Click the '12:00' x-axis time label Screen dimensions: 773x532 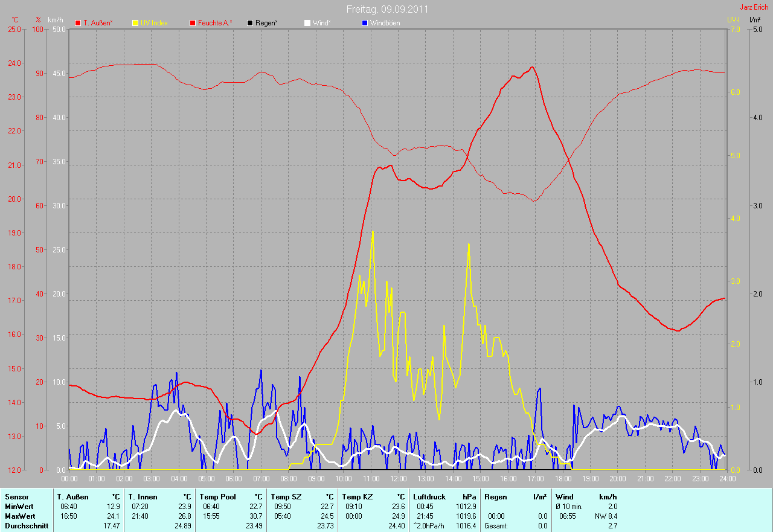(x=398, y=479)
